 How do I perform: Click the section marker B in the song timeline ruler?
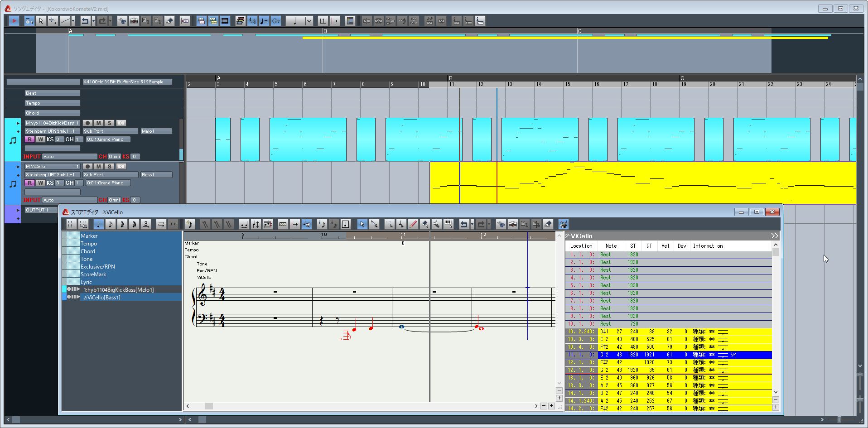click(451, 78)
